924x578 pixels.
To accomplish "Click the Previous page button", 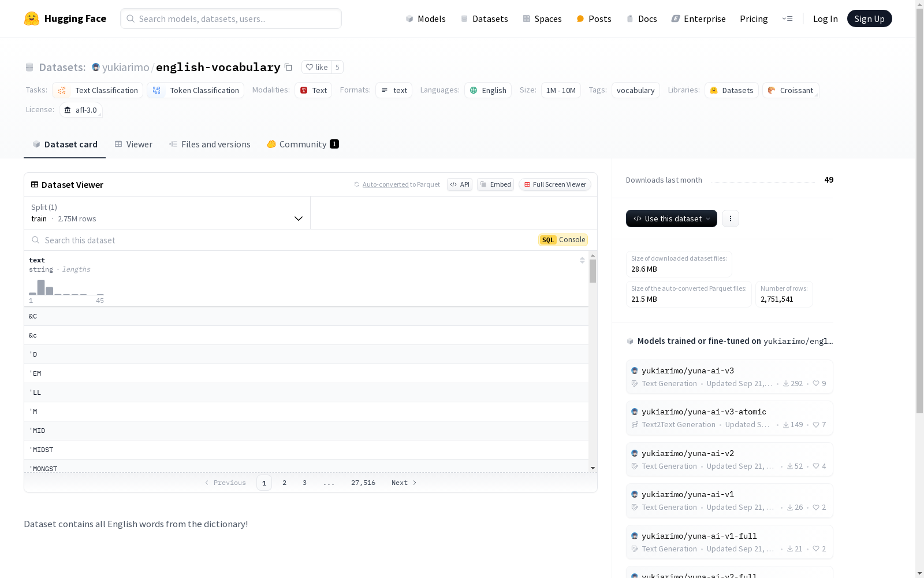I will (225, 483).
